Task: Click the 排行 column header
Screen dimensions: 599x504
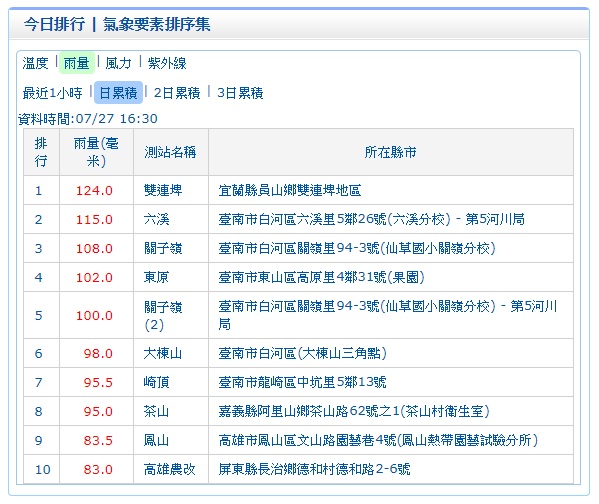Action: (41, 152)
